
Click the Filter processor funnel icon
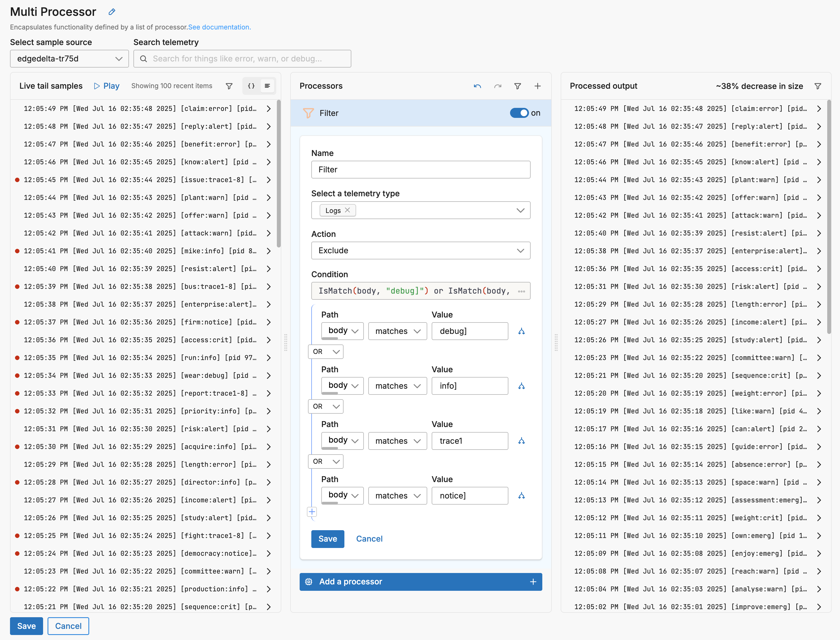tap(308, 113)
